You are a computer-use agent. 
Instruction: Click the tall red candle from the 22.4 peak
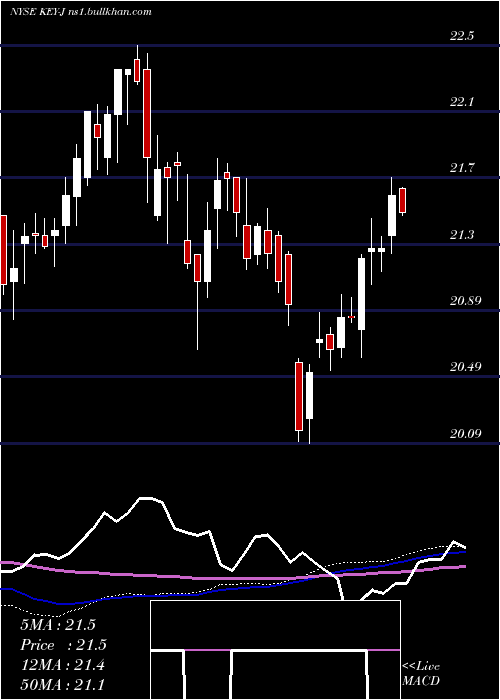(147, 113)
